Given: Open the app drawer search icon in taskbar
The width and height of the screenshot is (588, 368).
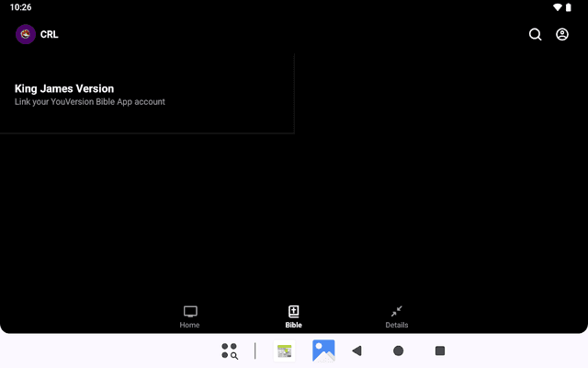Looking at the screenshot, I should click(230, 351).
